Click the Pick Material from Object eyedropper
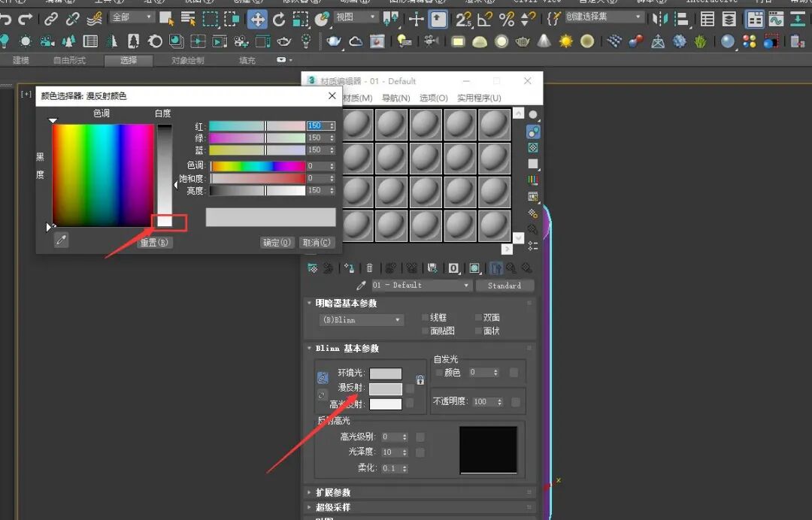 [361, 286]
